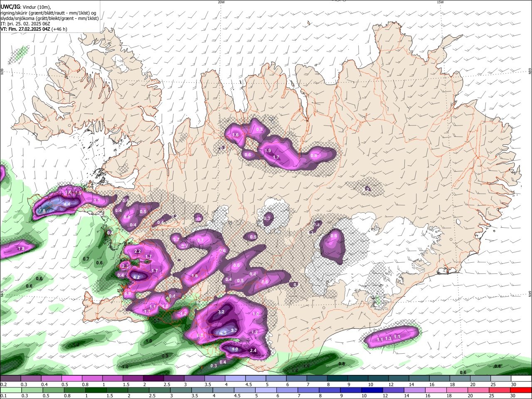
Task: Click the bright pink 0.5 swatch in upper legend row
Action: pos(71,379)
